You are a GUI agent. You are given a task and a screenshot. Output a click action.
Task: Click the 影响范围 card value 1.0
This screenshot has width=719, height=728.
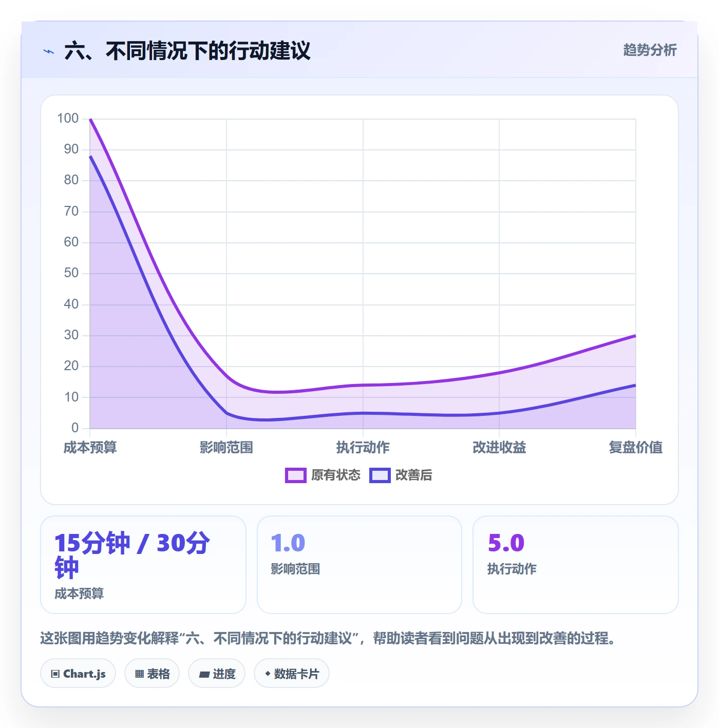288,543
